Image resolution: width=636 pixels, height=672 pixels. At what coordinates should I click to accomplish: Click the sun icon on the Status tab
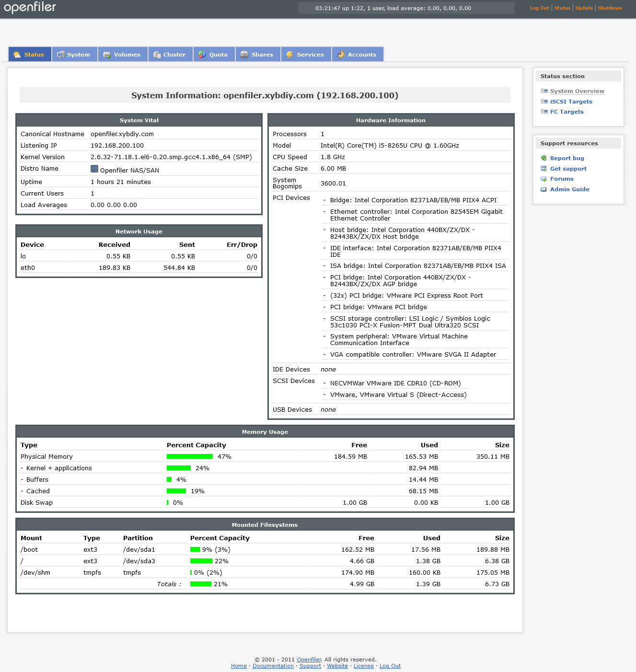pos(17,54)
